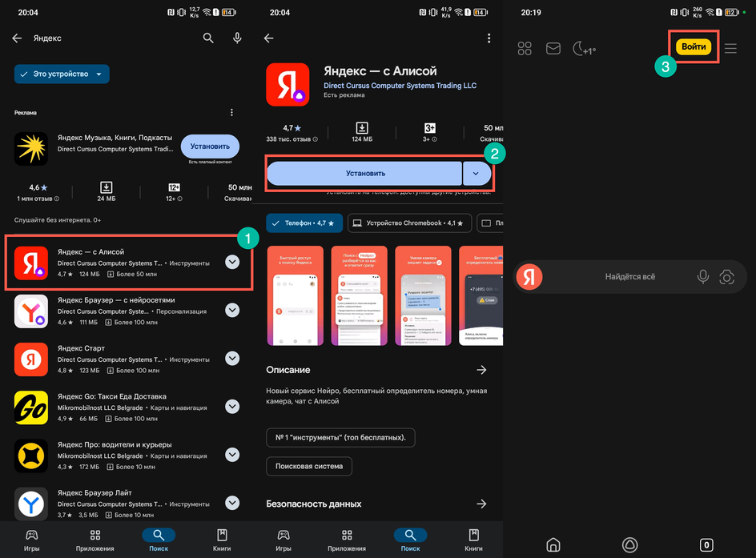756x558 pixels.
Task: Switch to Игры tab in left screen
Action: tap(31, 540)
